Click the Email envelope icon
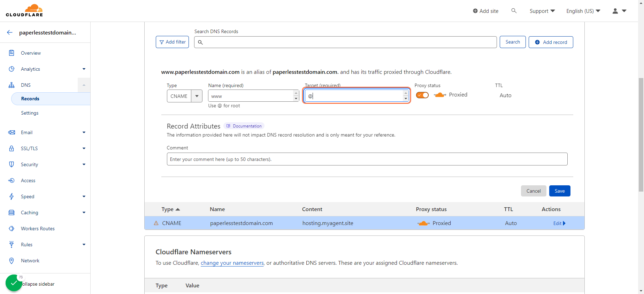 pyautogui.click(x=11, y=132)
